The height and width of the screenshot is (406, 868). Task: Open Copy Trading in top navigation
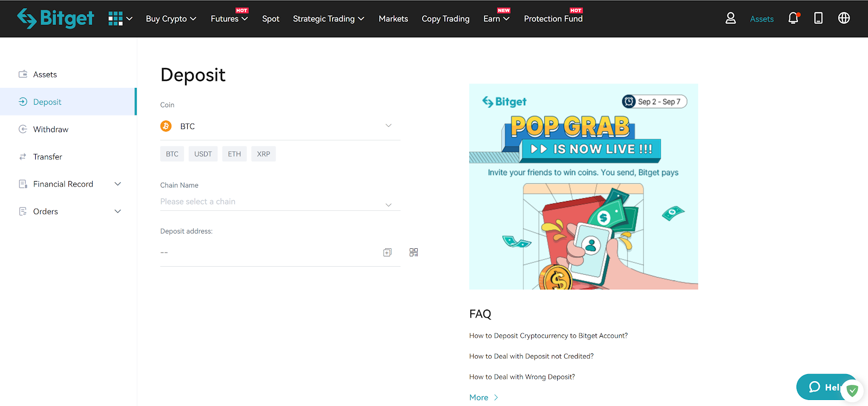click(x=445, y=18)
